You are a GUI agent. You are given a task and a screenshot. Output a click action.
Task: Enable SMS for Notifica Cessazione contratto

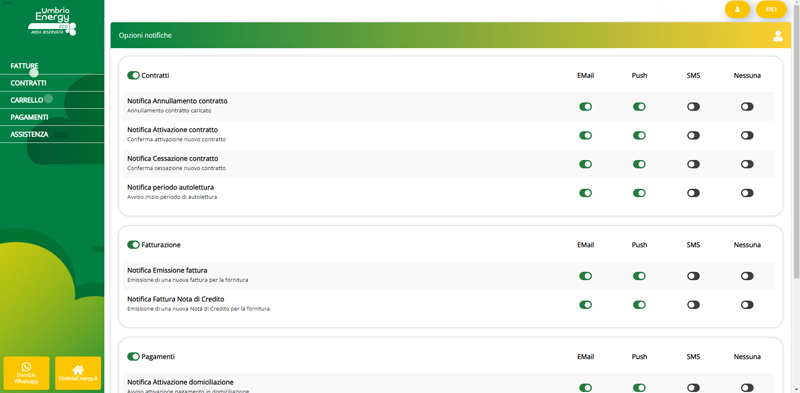(693, 164)
